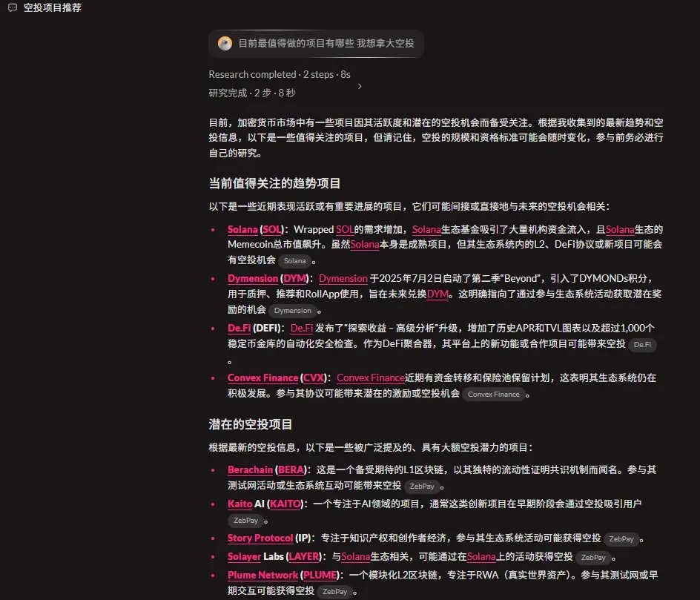Click the non-bold Convex Finance link before 近期有资金转移
Viewport: 700px width, 600px height.
[x=371, y=378]
